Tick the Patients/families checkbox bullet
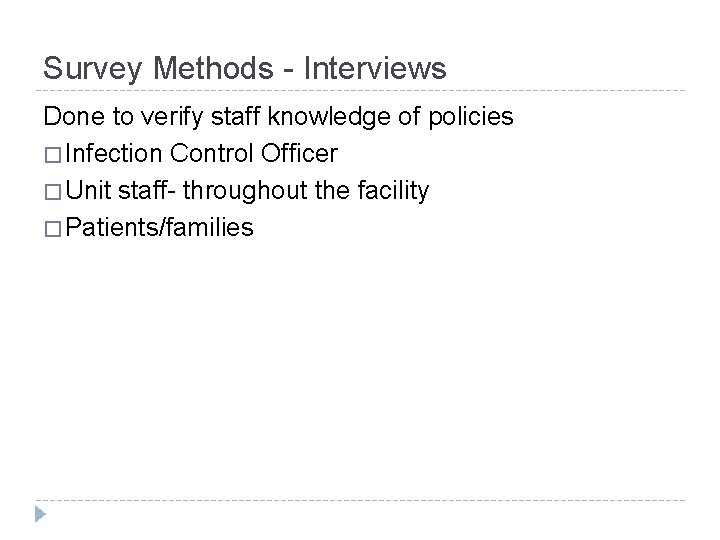Image resolution: width=720 pixels, height=540 pixels. pyautogui.click(x=53, y=229)
